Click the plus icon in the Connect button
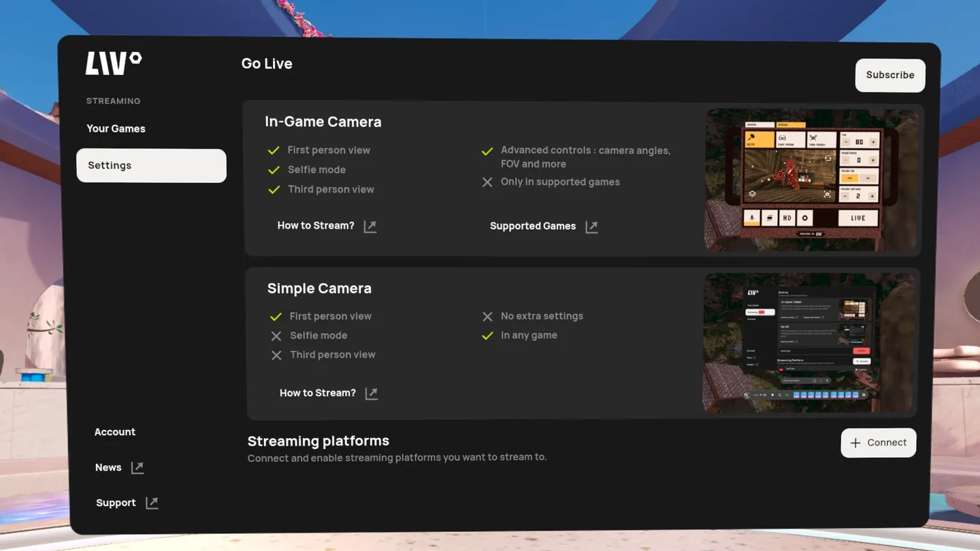 [x=855, y=443]
